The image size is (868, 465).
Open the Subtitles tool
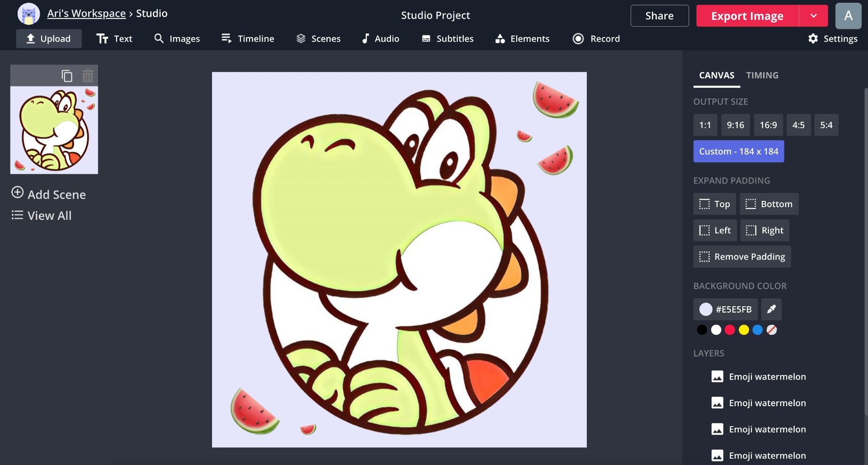point(448,39)
